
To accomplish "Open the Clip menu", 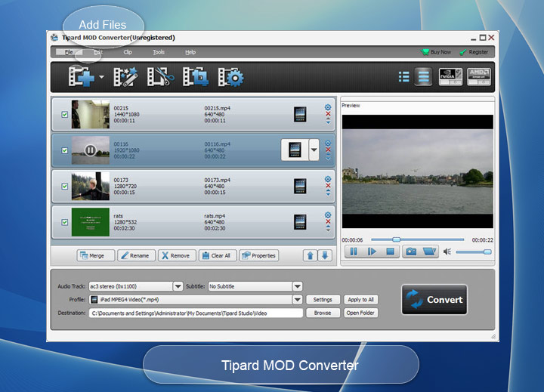I will (x=128, y=52).
